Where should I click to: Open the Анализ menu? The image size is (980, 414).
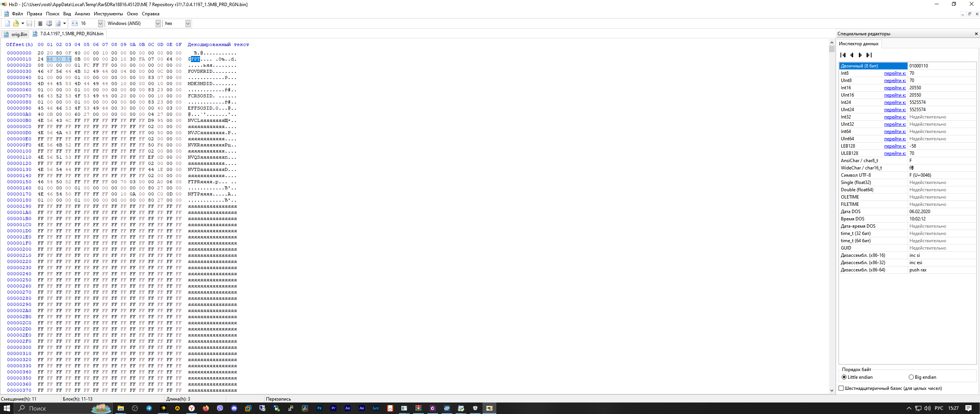(82, 14)
